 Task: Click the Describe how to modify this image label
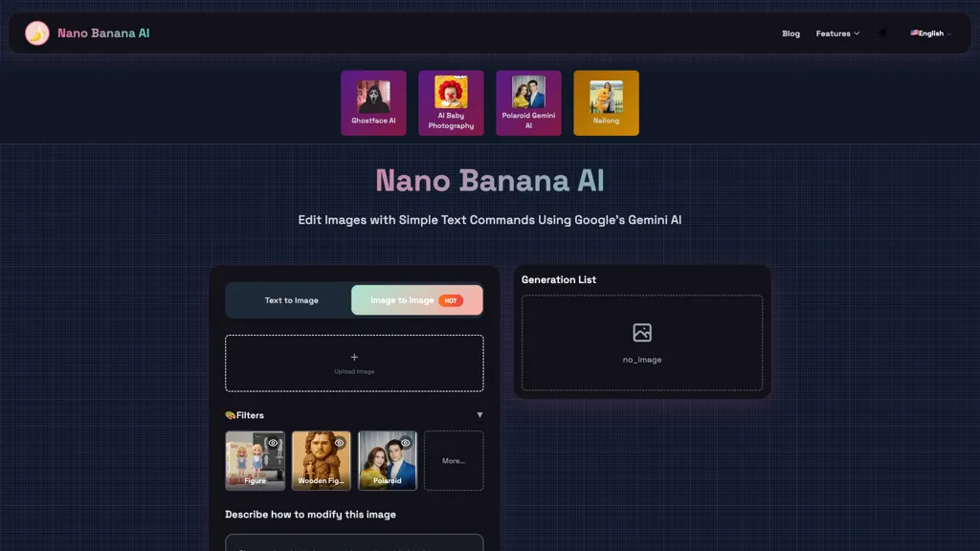(x=311, y=515)
